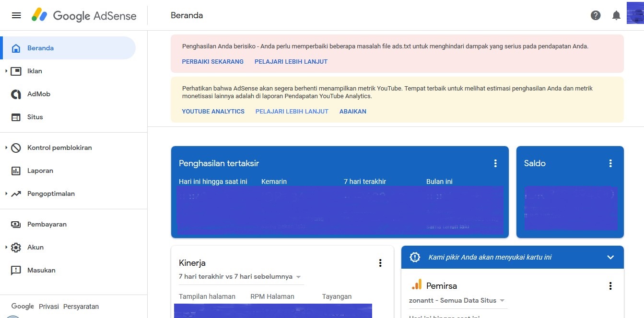Viewport: 644px width, 318px height.
Task: Open the notifications bell
Action: click(616, 15)
